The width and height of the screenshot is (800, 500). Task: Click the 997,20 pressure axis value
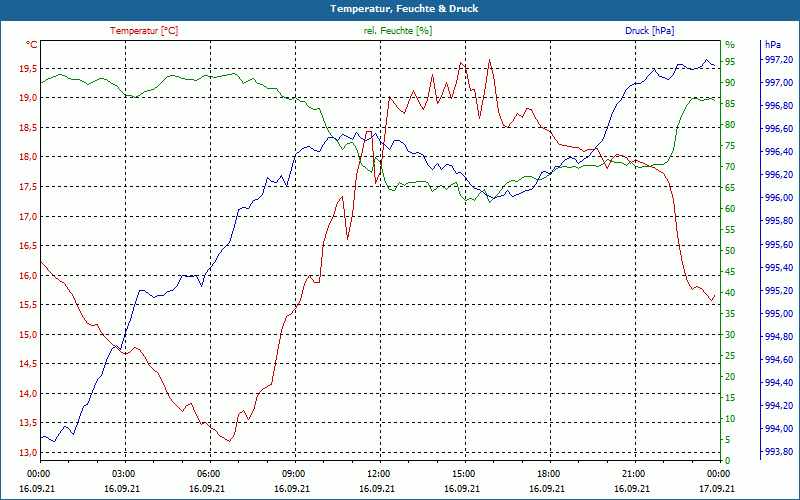pos(779,60)
